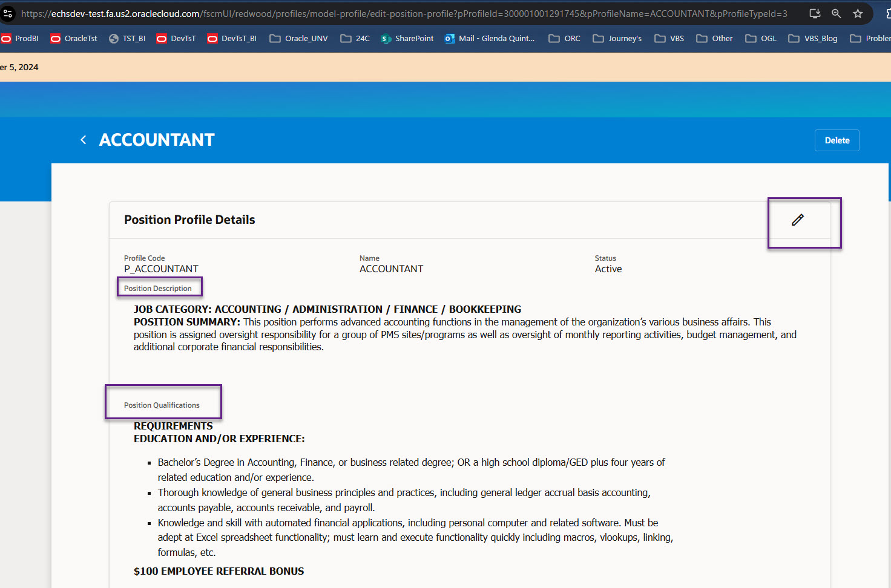Bookmark this page via the star icon
Screen dimensions: 891x588
858,13
